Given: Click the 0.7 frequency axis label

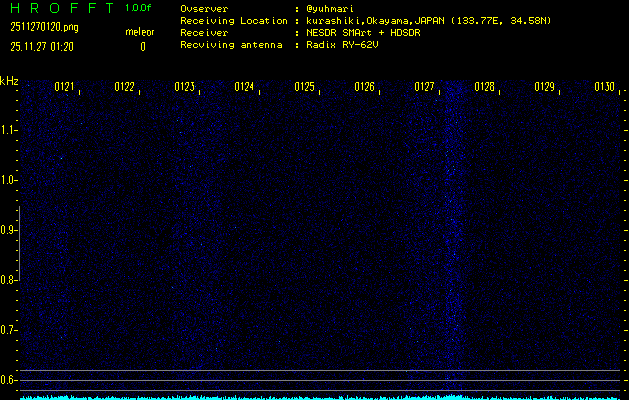Looking at the screenshot, I should tap(9, 330).
